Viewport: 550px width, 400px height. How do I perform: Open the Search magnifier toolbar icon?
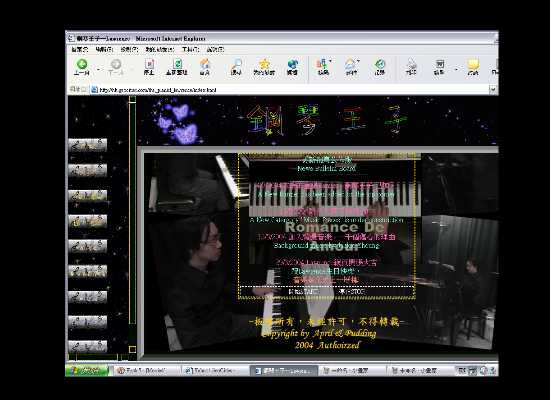pyautogui.click(x=236, y=67)
